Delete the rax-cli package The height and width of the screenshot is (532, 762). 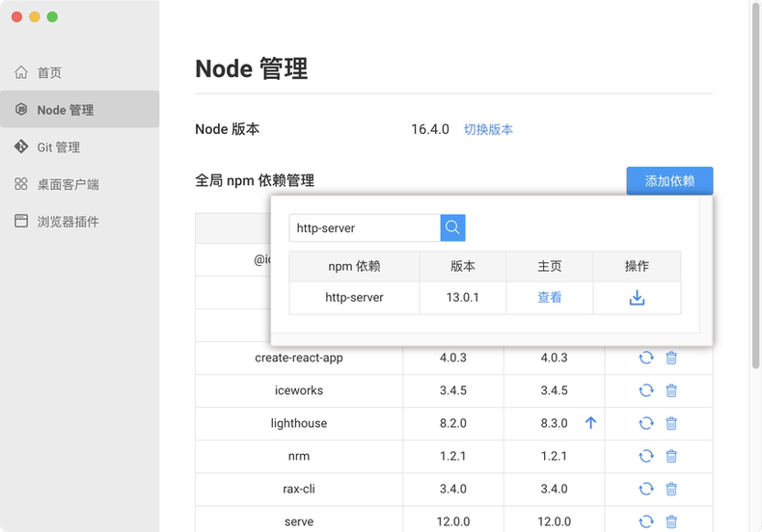tap(671, 489)
